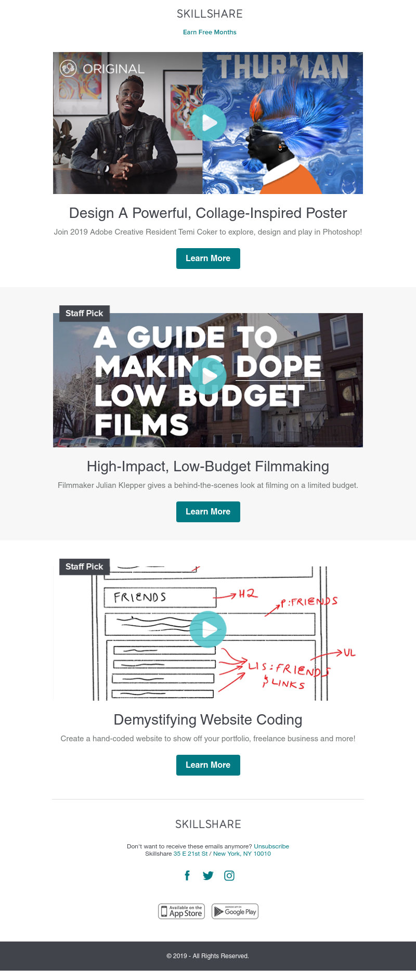
Task: Open the Earn Free Months link
Action: pyautogui.click(x=210, y=32)
